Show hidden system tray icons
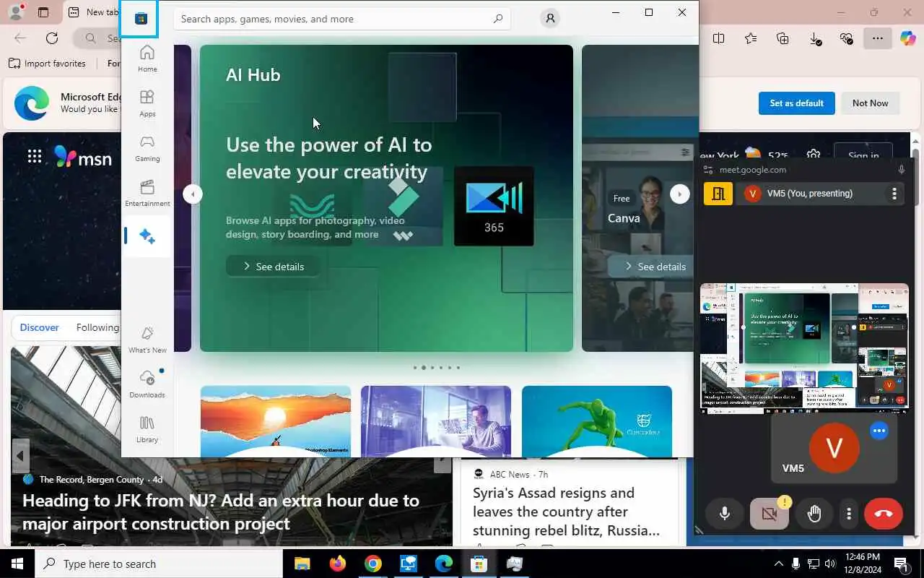This screenshot has width=924, height=578. [778, 564]
